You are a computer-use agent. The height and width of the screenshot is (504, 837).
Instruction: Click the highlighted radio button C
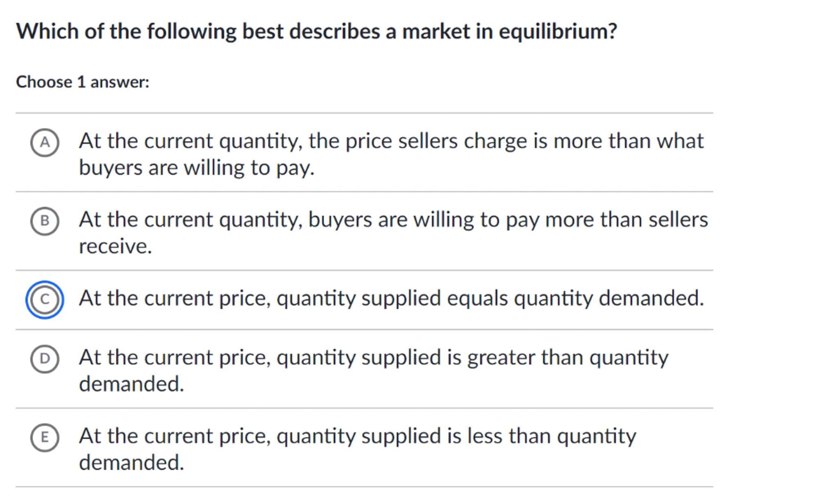point(45,299)
